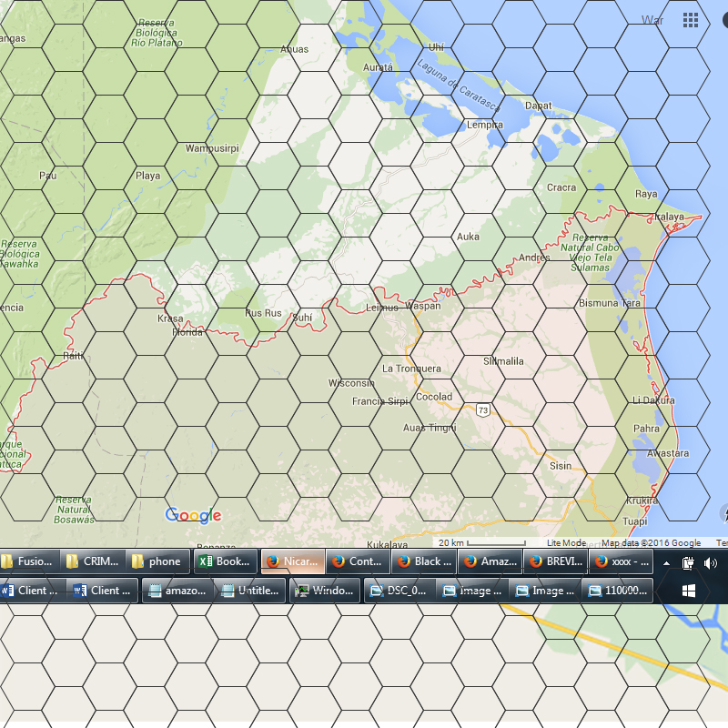
Task: Click the Reserva Natural Bosawás label
Action: coord(75,510)
